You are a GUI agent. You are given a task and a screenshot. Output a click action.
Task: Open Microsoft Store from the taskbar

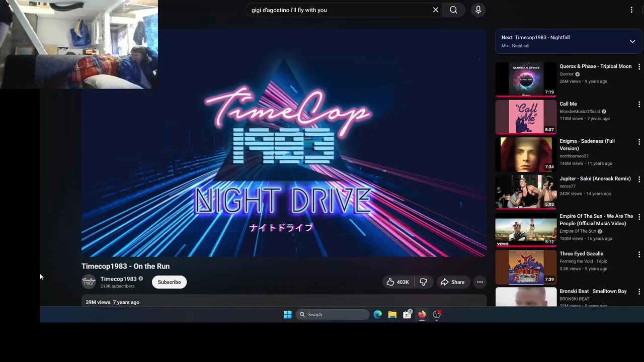point(407,315)
